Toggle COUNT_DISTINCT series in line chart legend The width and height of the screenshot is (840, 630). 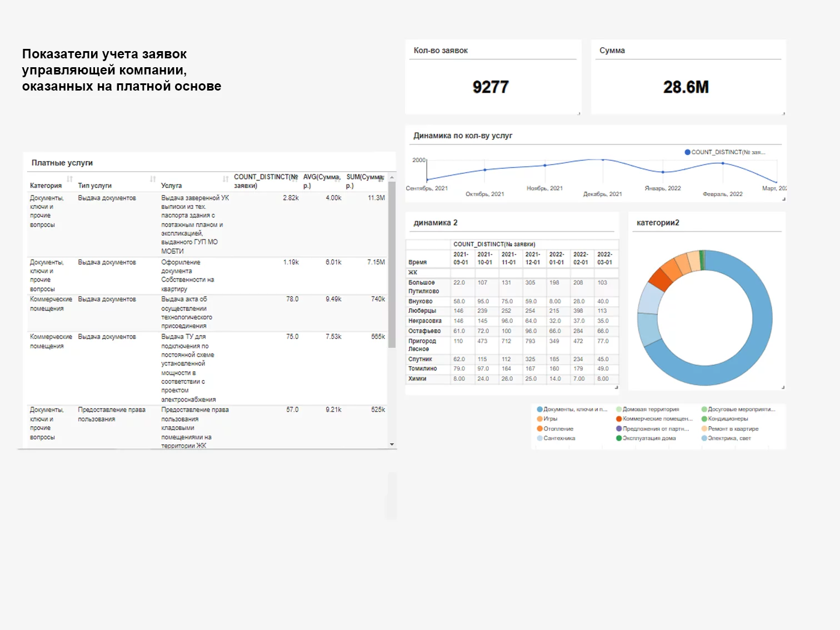pos(724,152)
